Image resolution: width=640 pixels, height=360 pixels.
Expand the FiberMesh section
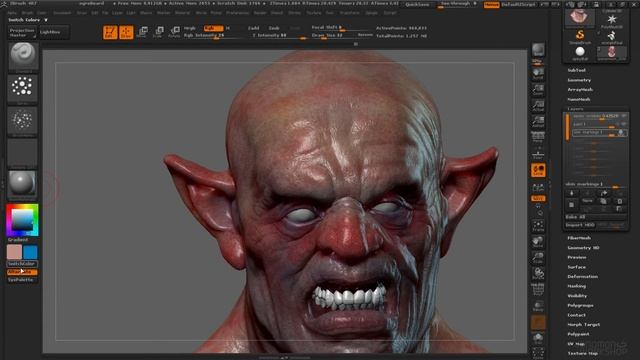click(x=579, y=238)
